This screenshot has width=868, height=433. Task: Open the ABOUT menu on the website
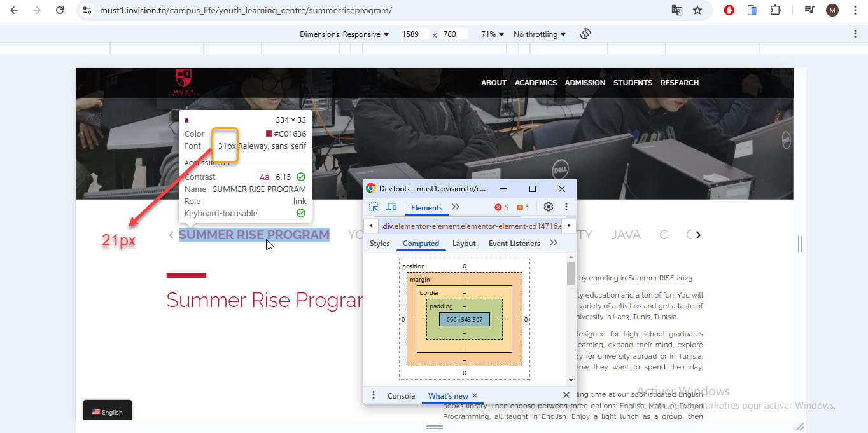point(494,83)
